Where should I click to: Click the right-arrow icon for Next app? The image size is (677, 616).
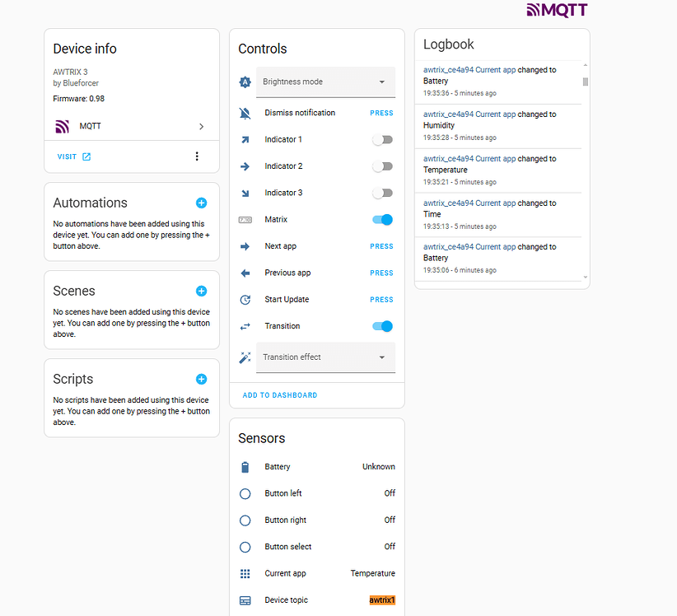coord(244,246)
